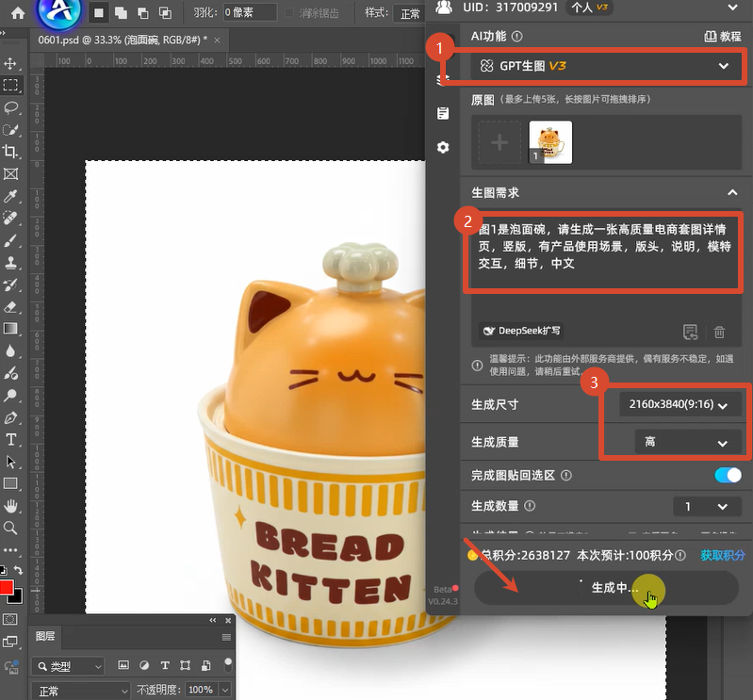Filter layers by type layers icon

coord(165,665)
